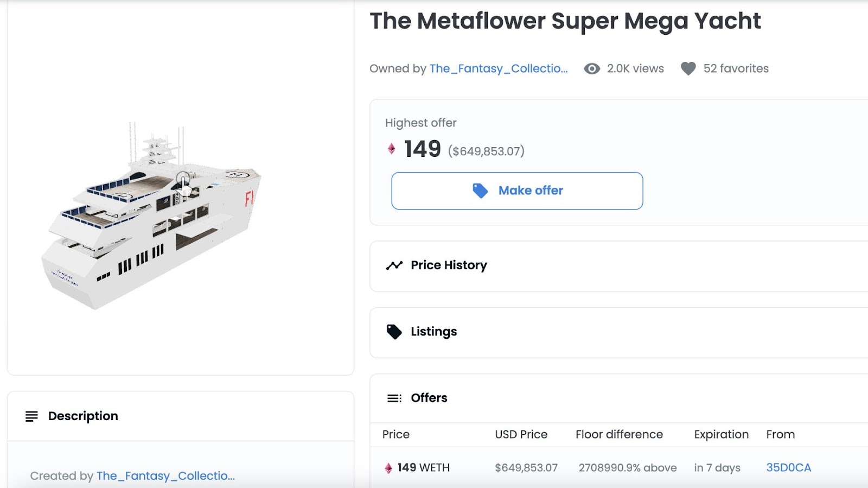The width and height of the screenshot is (868, 488).
Task: Click the Price History chart icon
Action: [x=394, y=265]
